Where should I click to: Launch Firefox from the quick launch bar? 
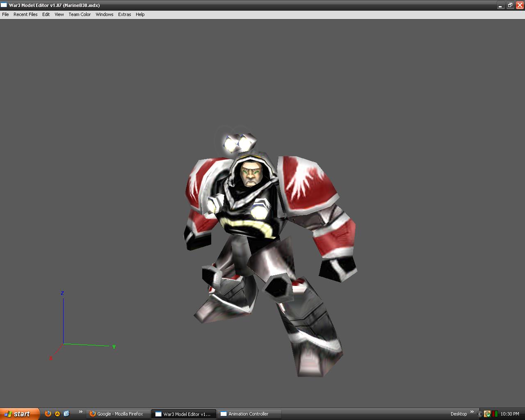[x=48, y=414]
